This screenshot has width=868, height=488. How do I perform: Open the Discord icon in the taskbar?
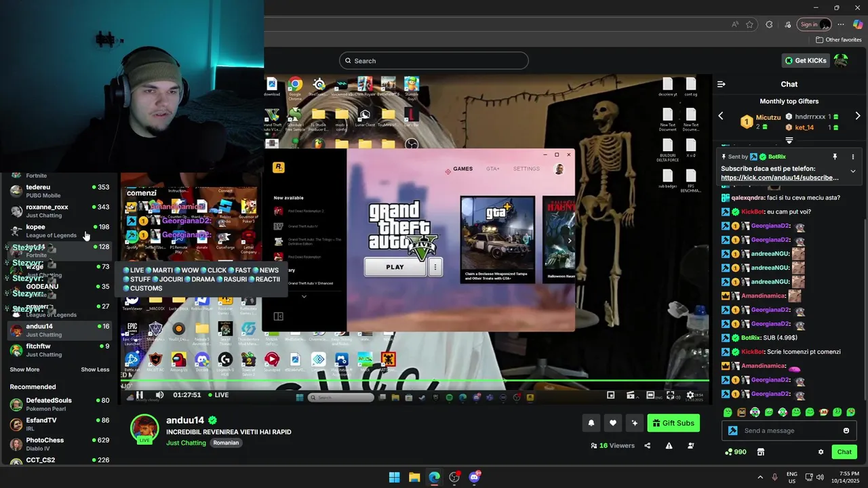pos(475,477)
